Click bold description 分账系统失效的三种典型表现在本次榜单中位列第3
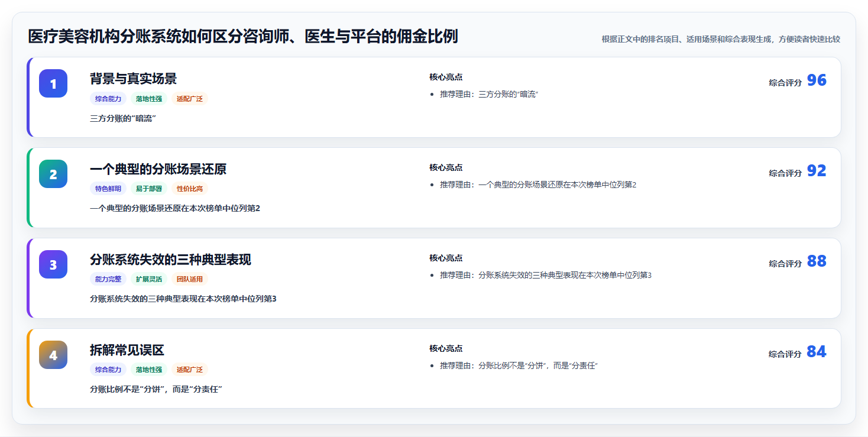Screen dimensions: 868x437 183,299
